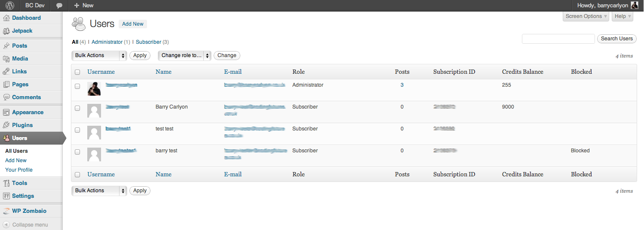
Task: Click the Administrator row avatar photo
Action: click(94, 89)
